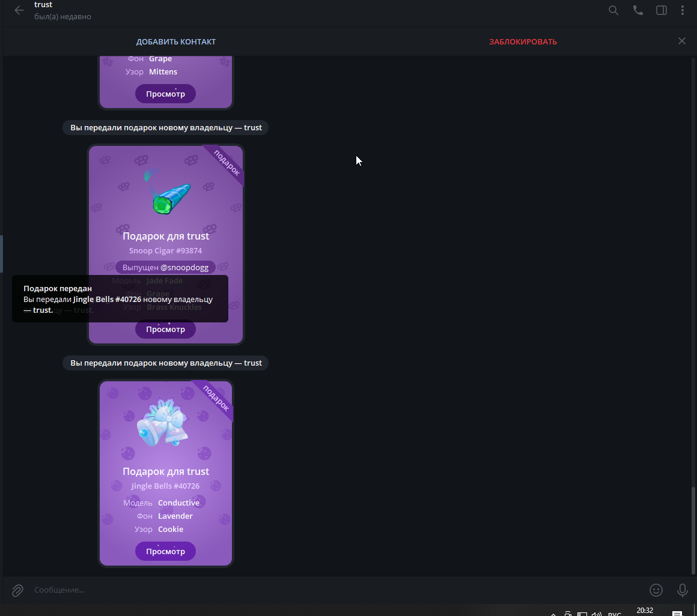Click Просмотр on the Snoop Cigar card
697x616 pixels.
tap(165, 329)
